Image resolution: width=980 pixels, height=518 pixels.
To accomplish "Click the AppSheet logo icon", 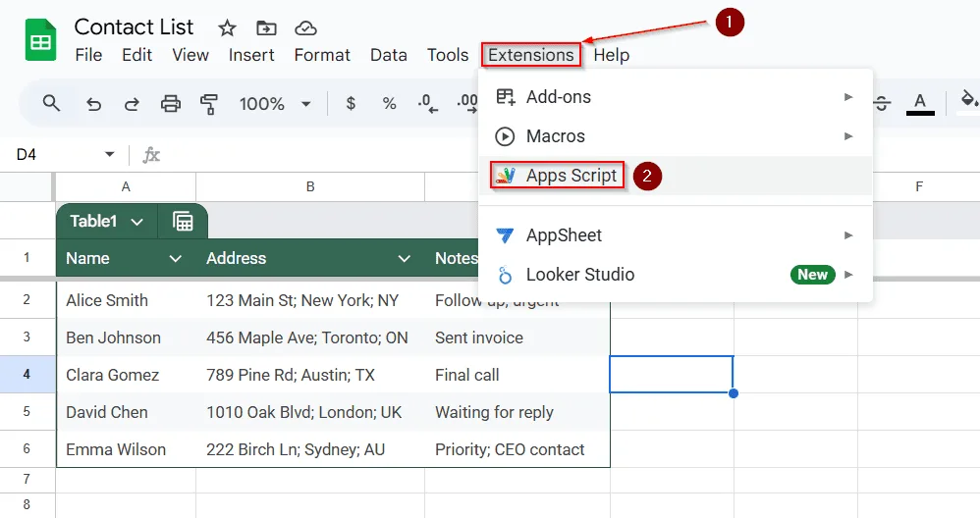I will click(x=505, y=235).
